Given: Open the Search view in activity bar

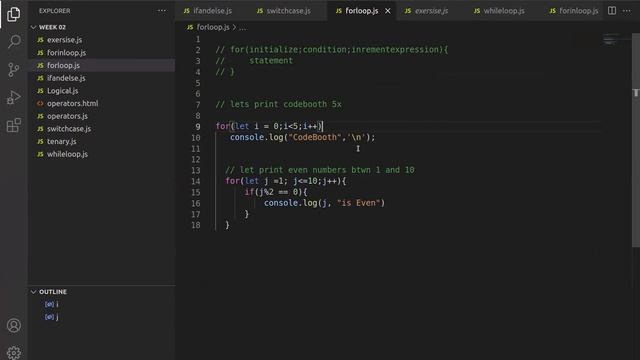Looking at the screenshot, I should pyautogui.click(x=13, y=41).
